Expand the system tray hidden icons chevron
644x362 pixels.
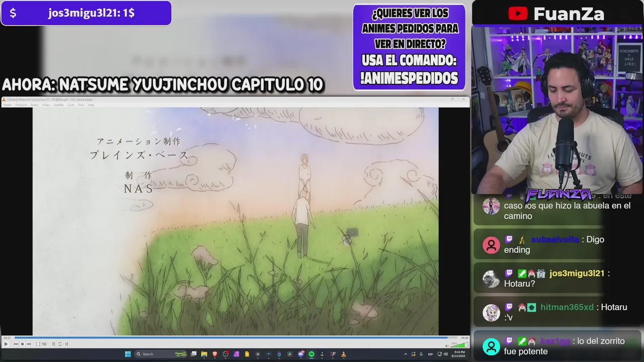(x=406, y=354)
